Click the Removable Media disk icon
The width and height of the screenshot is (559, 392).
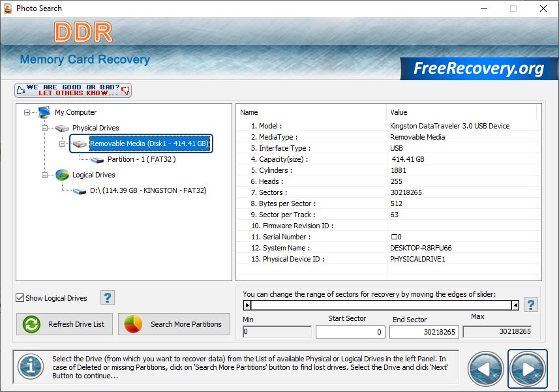click(80, 144)
